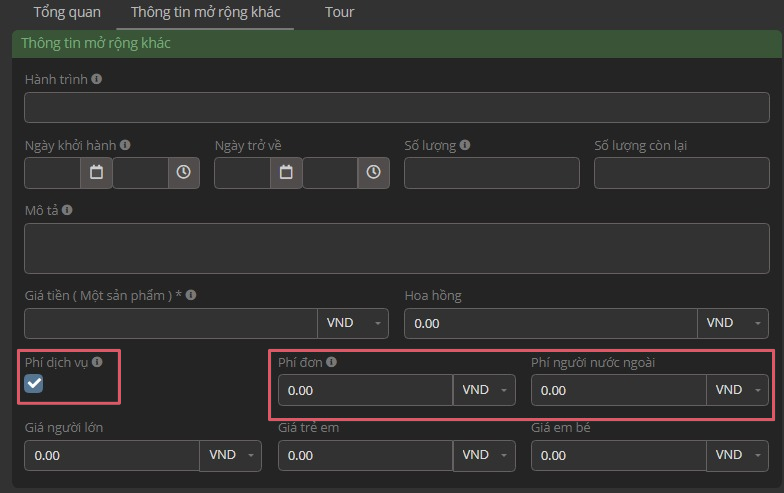Expand currency dropdown for Phí người nước ngoài
Viewport: 784px width, 493px height.
point(738,390)
